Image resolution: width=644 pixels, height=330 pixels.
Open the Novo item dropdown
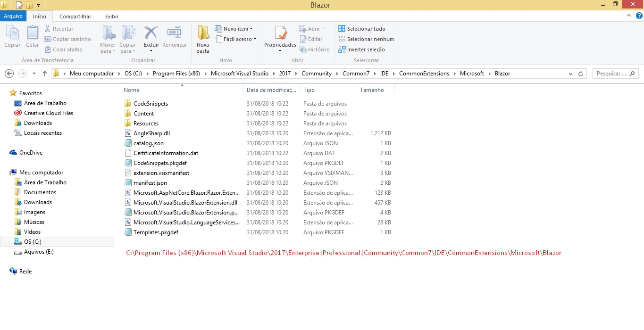[235, 29]
